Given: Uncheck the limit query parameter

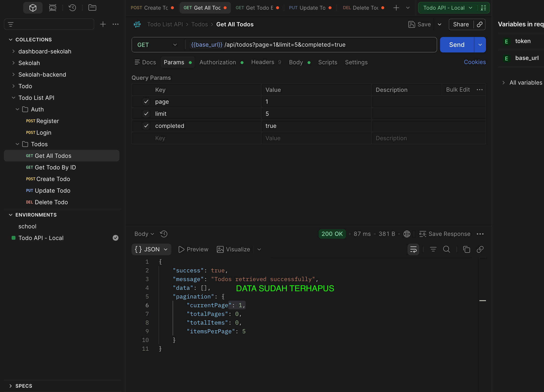Looking at the screenshot, I should (x=146, y=114).
